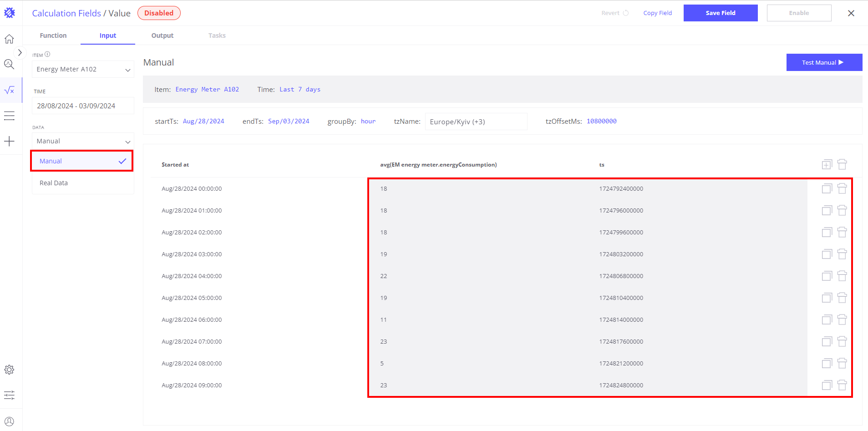This screenshot has width=868, height=431.
Task: Open the sliders icon in sidebar
Action: tap(9, 395)
